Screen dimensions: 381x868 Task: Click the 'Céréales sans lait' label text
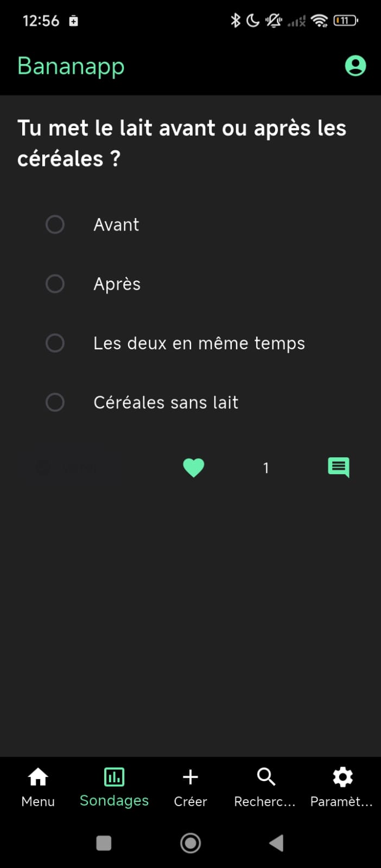(166, 403)
